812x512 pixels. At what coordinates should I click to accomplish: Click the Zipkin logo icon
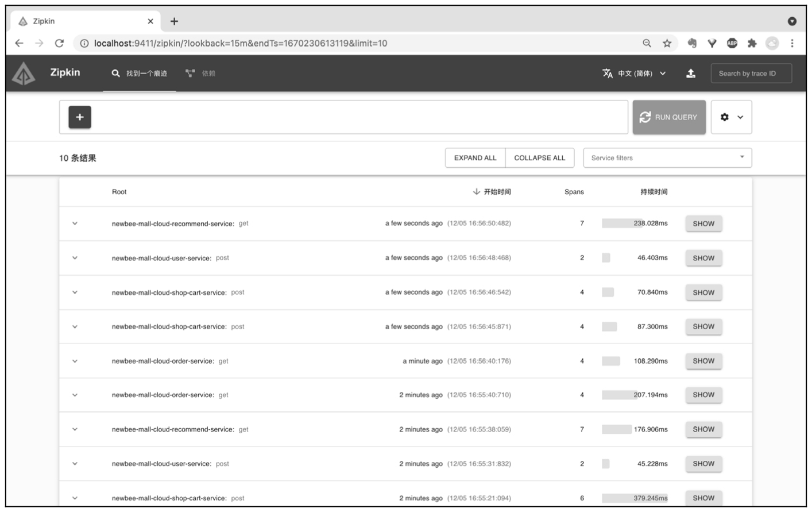tap(24, 74)
